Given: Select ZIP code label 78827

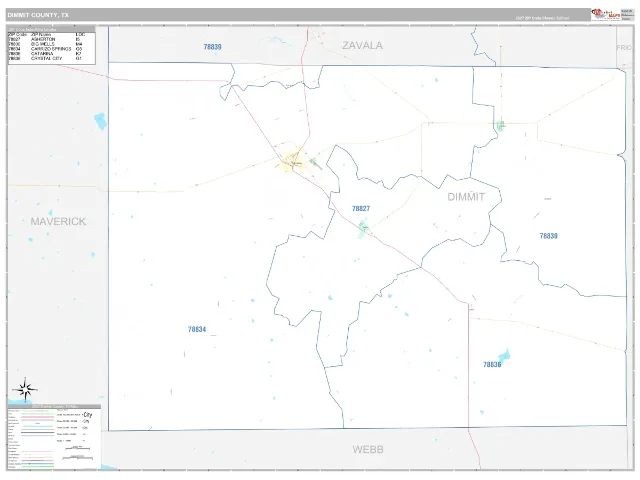Looking at the screenshot, I should tap(361, 209).
